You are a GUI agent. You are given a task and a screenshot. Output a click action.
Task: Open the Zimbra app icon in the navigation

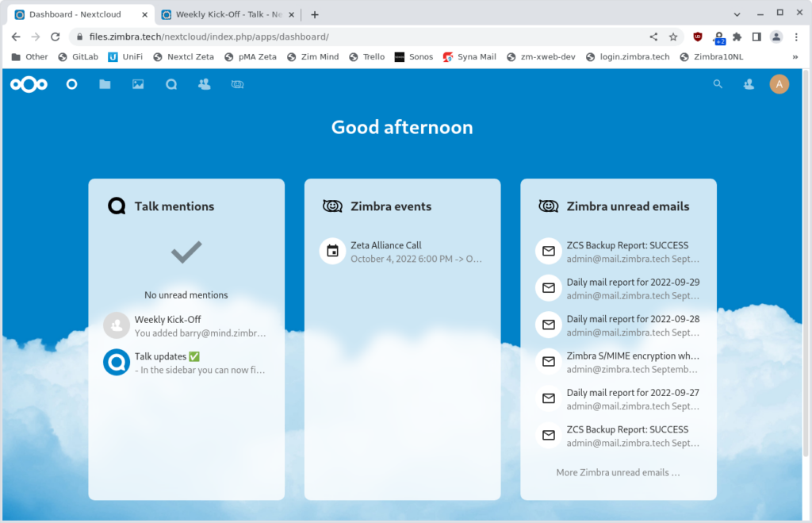(237, 84)
